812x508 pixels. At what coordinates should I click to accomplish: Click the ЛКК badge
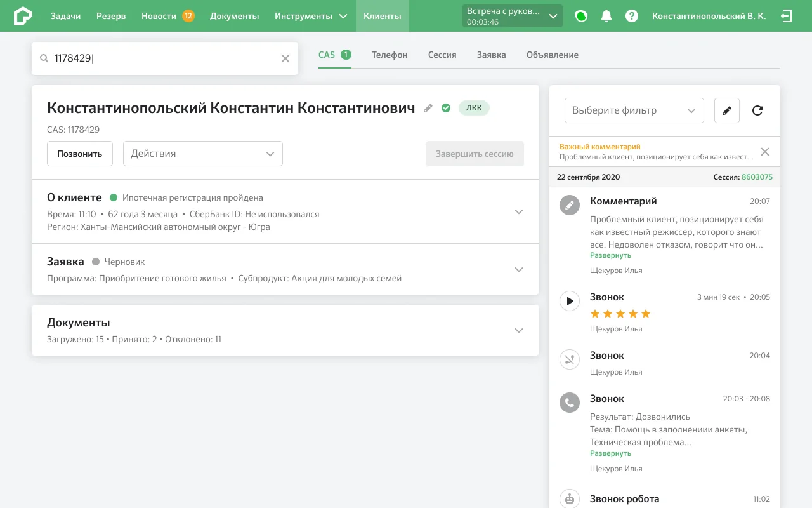coord(474,108)
